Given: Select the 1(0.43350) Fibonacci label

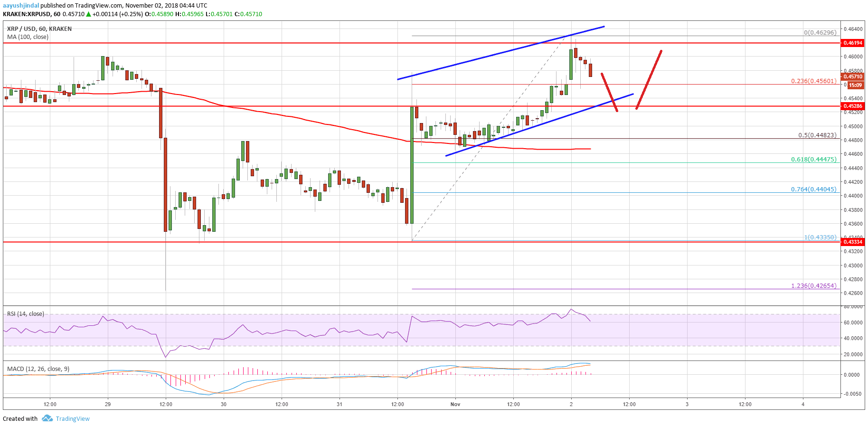Looking at the screenshot, I should coord(820,237).
